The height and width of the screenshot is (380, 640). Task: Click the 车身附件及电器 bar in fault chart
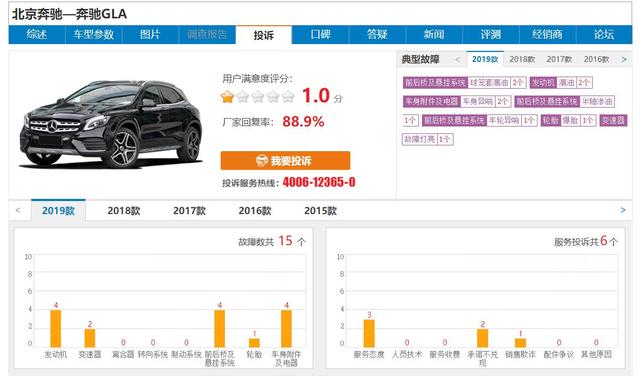point(286,329)
